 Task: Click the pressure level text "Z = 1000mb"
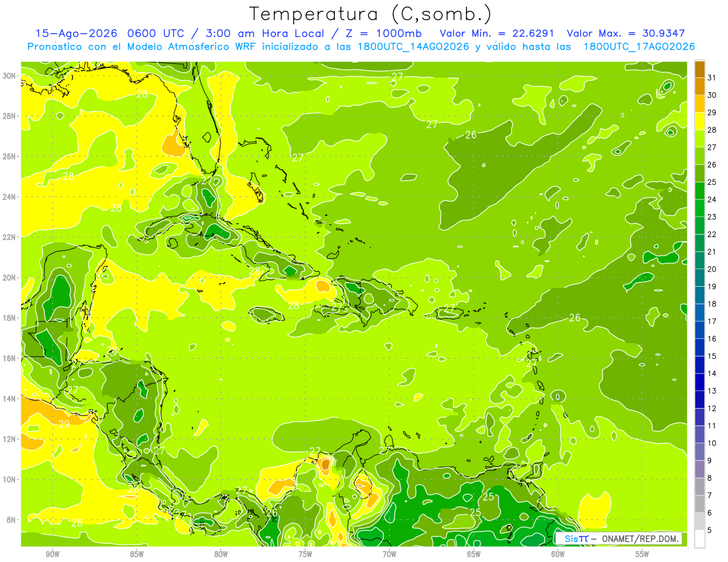385,33
